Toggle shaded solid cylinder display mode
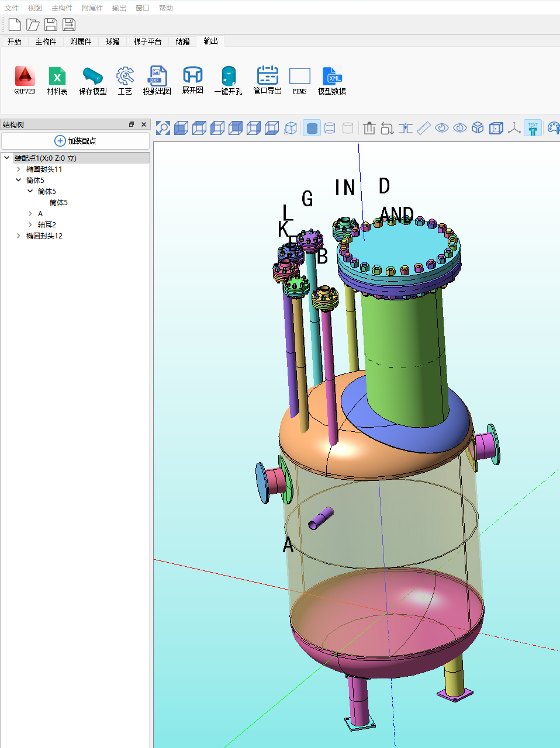The width and height of the screenshot is (560, 748). [312, 128]
